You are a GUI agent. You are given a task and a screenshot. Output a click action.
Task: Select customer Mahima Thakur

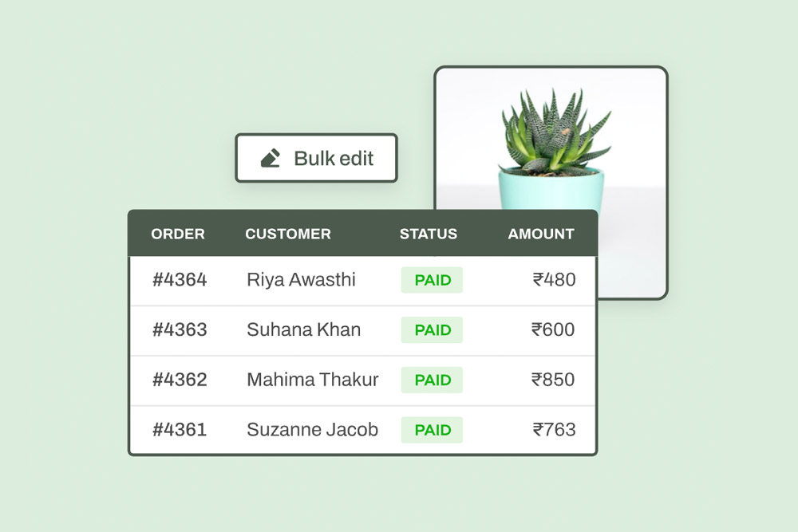313,380
